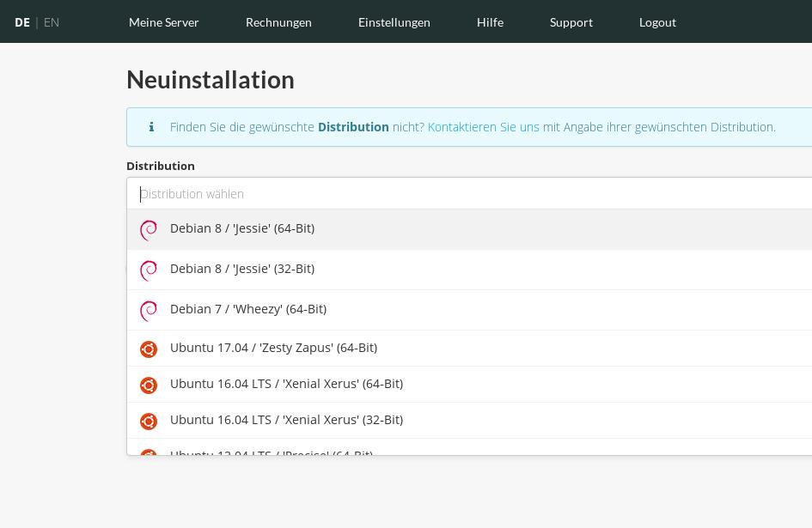The image size is (812, 528).
Task: Select Debian 8 / 'Jessie' (32-Bit)
Action: coord(469,270)
